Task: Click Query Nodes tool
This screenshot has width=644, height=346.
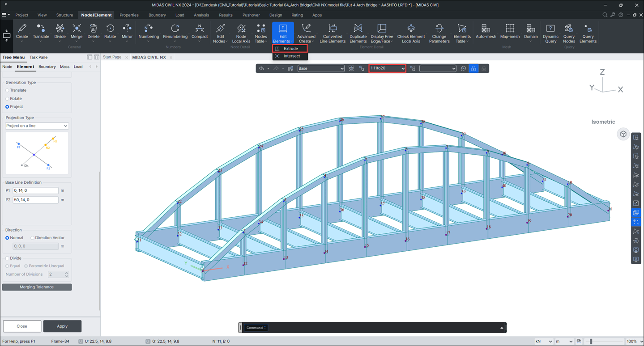Action: [569, 33]
